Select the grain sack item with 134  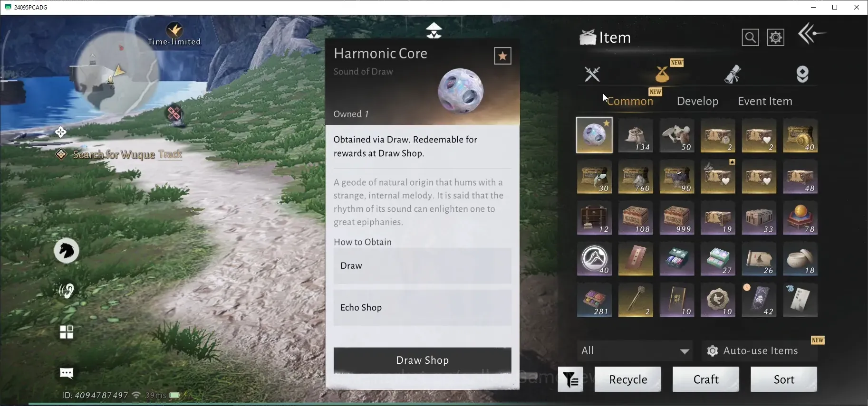[x=636, y=135]
